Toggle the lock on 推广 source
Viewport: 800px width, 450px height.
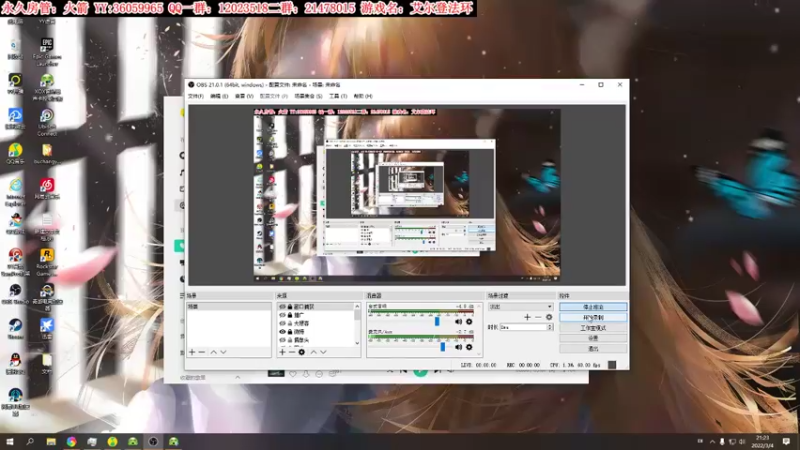290,315
